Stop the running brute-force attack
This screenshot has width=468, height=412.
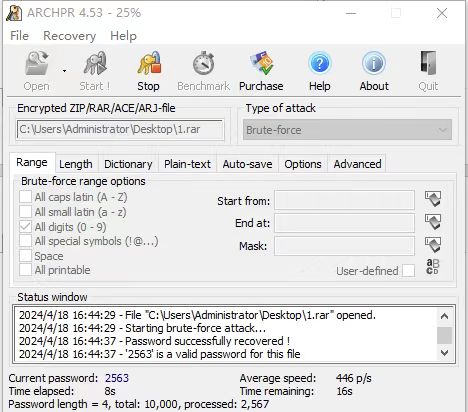click(x=149, y=71)
